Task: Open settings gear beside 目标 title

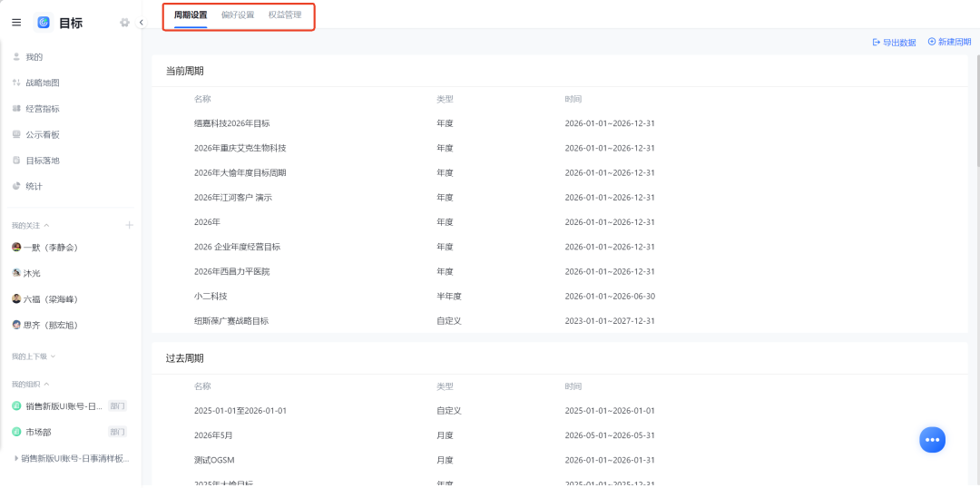Action: click(124, 23)
